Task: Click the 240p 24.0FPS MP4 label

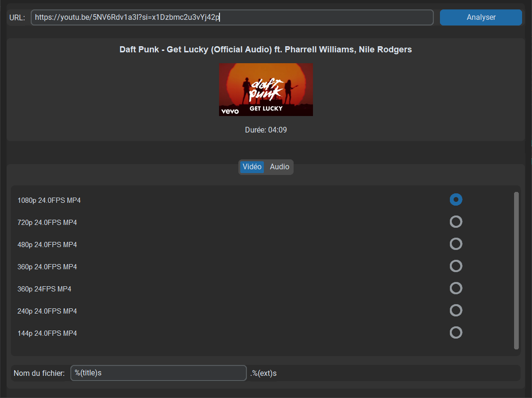Action: click(x=47, y=311)
